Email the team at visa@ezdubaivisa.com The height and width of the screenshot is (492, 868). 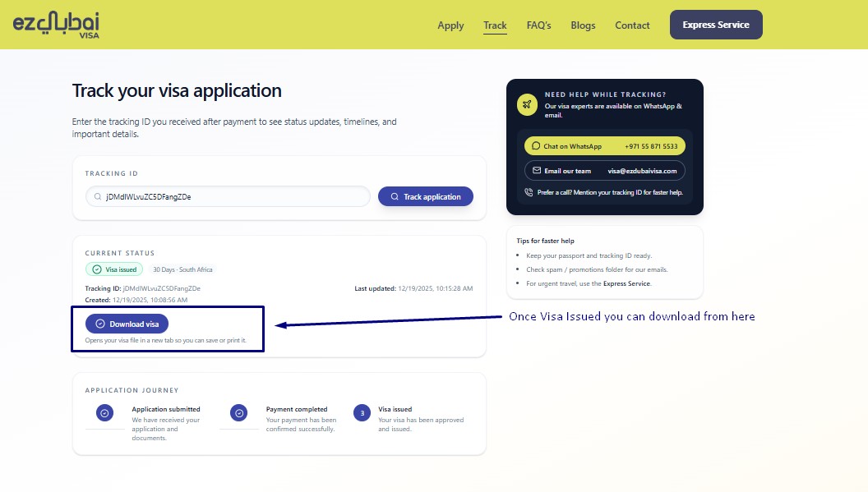coord(604,171)
